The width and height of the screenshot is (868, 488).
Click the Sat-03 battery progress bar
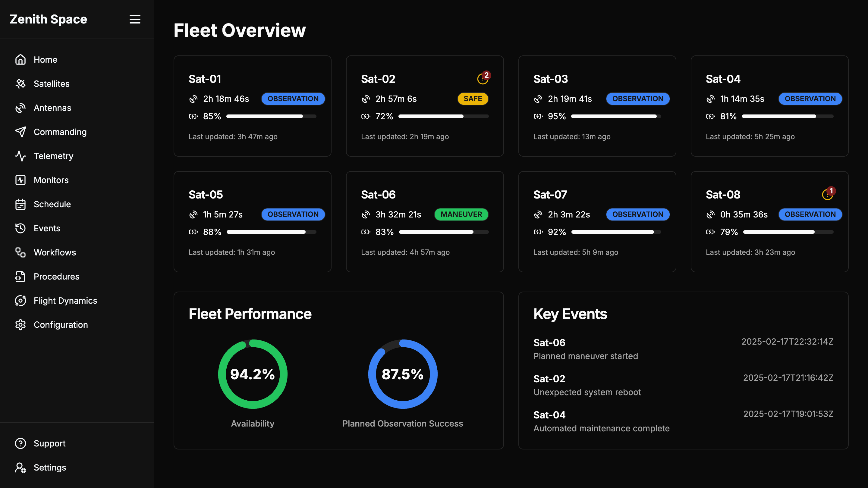pos(616,116)
